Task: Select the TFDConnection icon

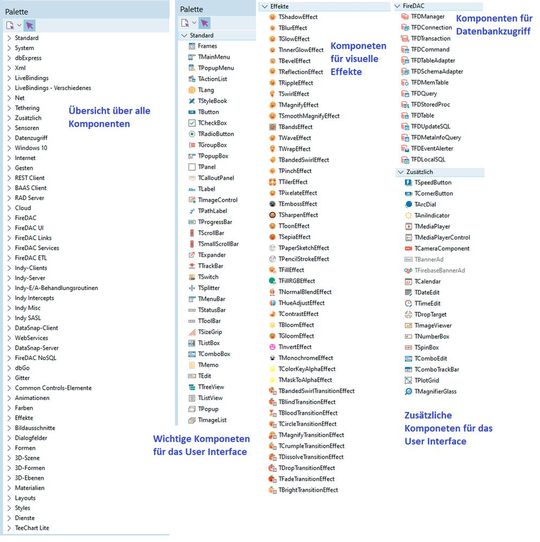Action: tap(405, 27)
